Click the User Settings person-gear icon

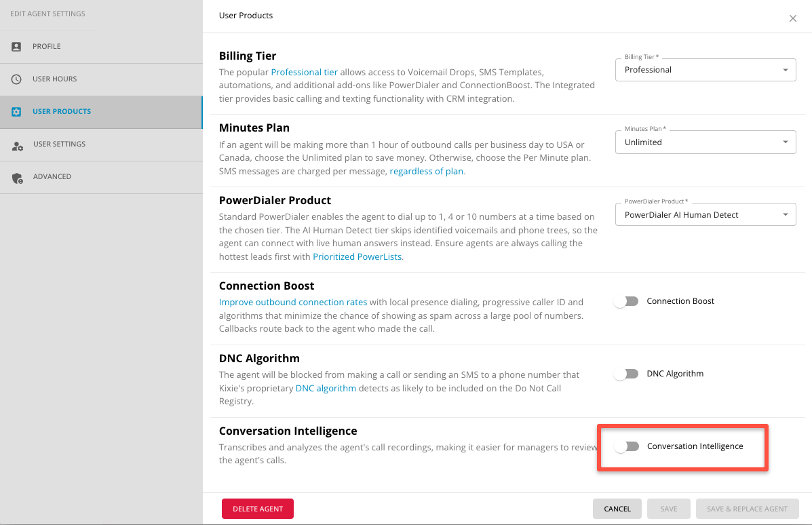(17, 146)
